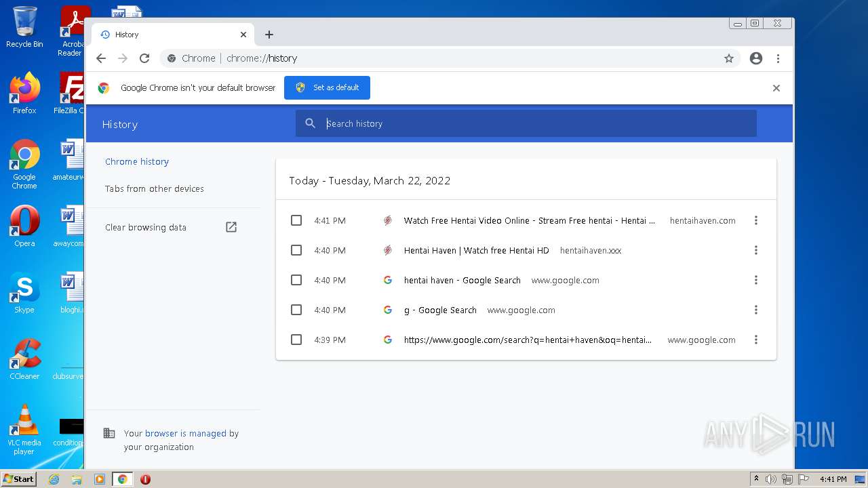
Task: Open Windows Explorer folder from the taskbar
Action: pyautogui.click(x=77, y=479)
